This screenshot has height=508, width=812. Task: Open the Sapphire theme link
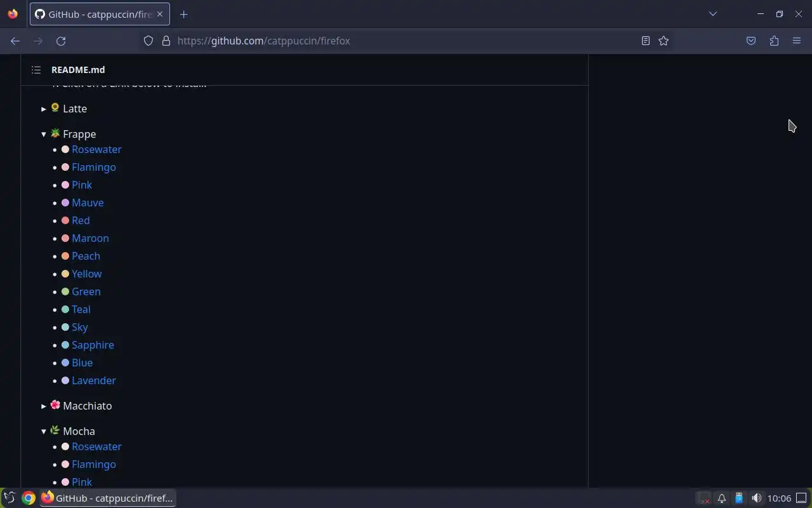click(93, 345)
